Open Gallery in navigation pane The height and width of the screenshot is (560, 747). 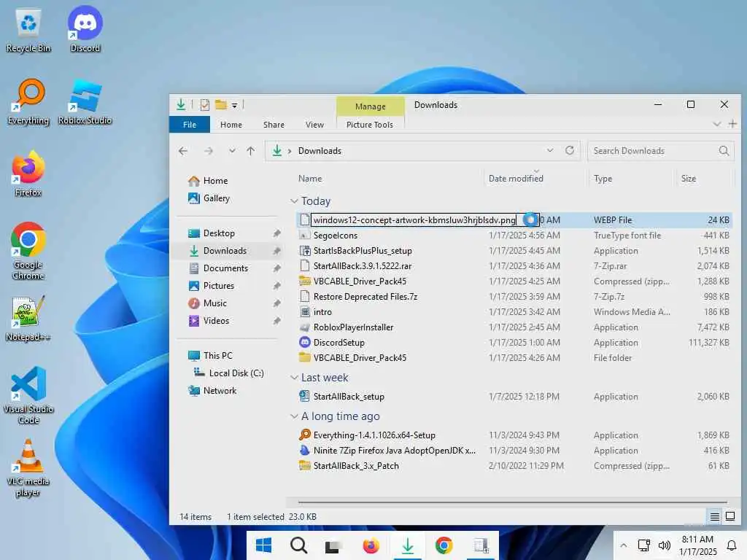pyautogui.click(x=209, y=198)
